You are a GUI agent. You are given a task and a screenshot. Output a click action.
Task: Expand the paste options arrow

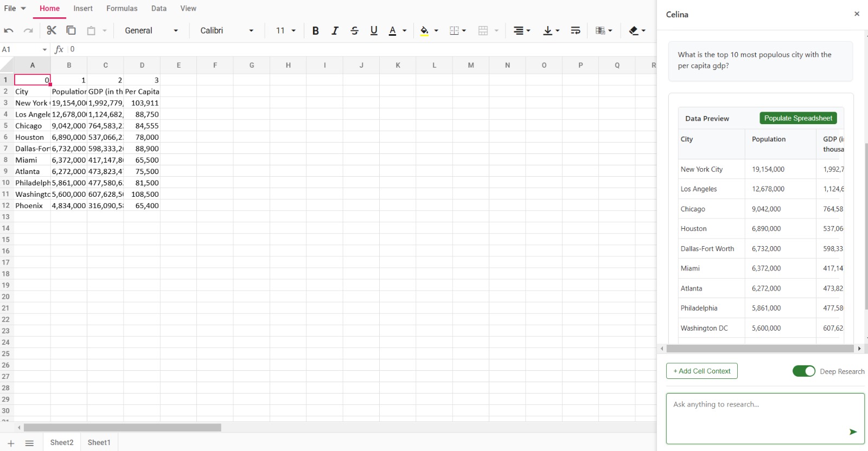[105, 31]
